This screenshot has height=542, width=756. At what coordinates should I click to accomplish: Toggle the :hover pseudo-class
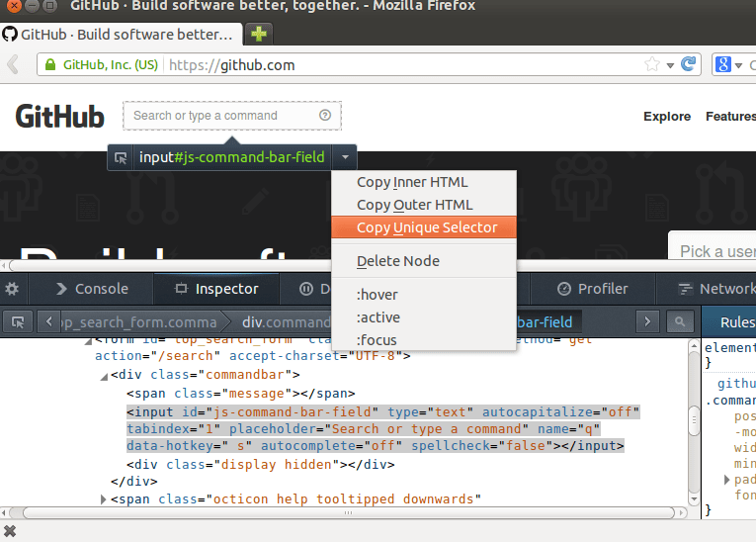click(424, 295)
